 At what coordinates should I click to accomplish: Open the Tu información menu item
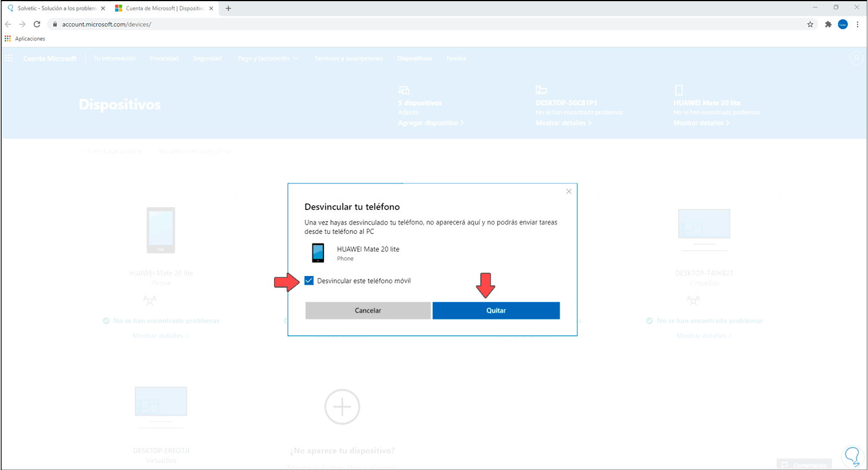(x=114, y=58)
